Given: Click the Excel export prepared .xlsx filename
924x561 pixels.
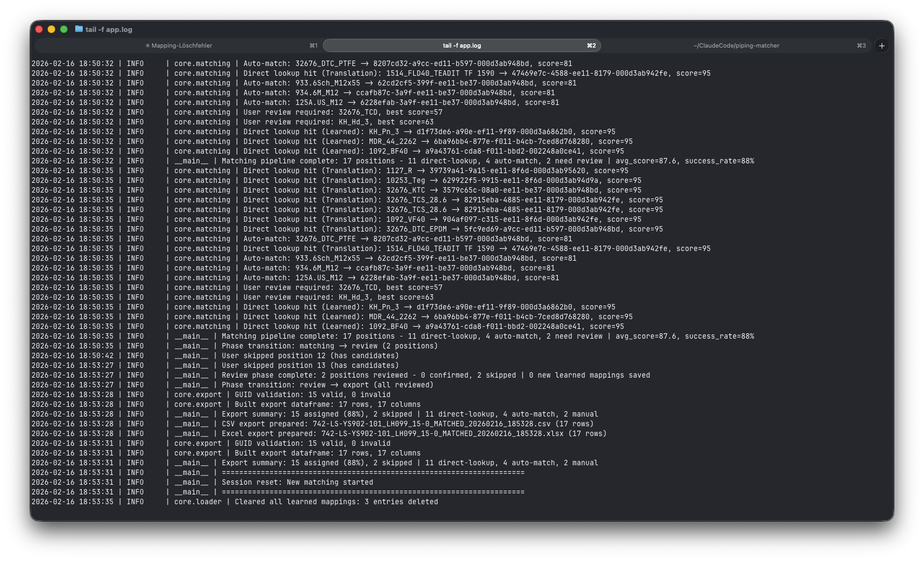Looking at the screenshot, I should click(442, 434).
